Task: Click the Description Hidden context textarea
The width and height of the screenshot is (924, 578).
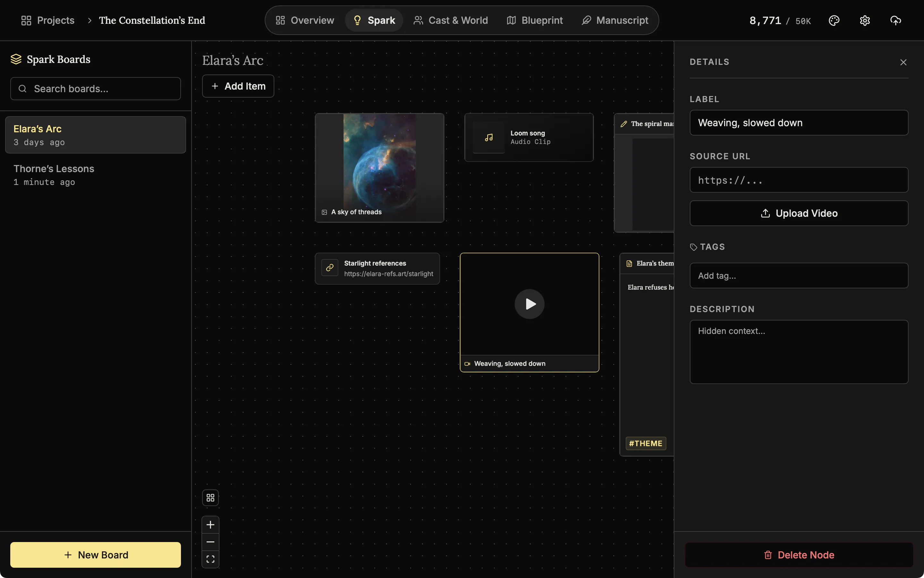Action: point(799,352)
